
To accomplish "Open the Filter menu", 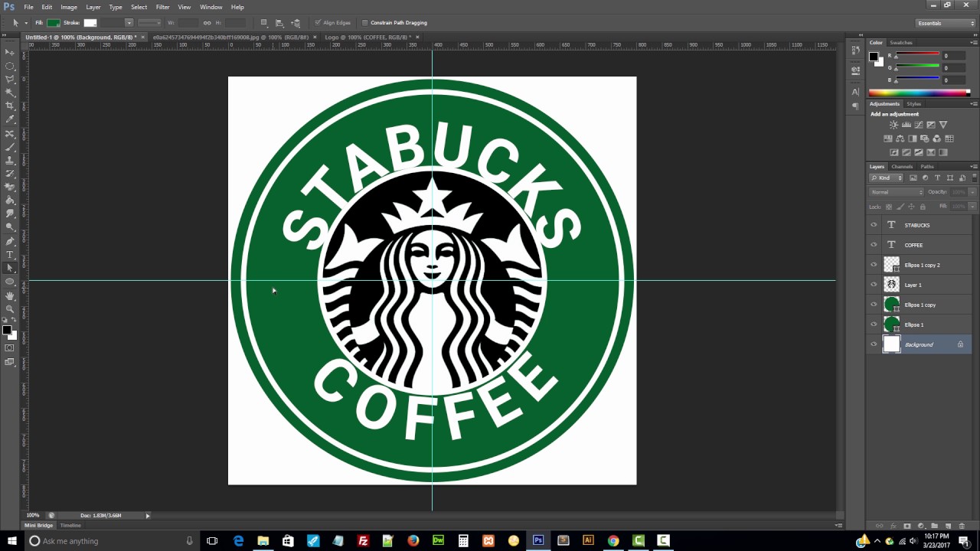I will coord(162,7).
